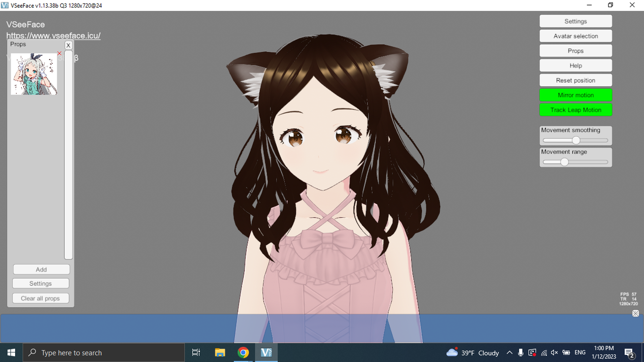Close the Props panel with X

point(68,45)
